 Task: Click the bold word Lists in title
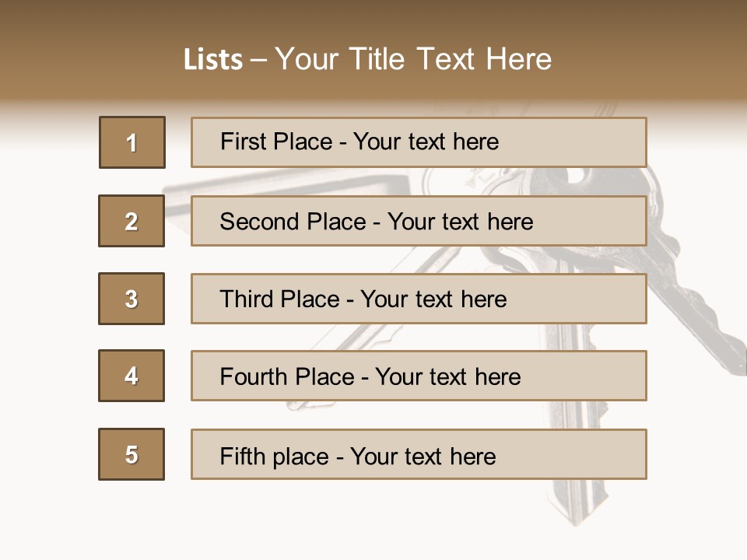213,59
